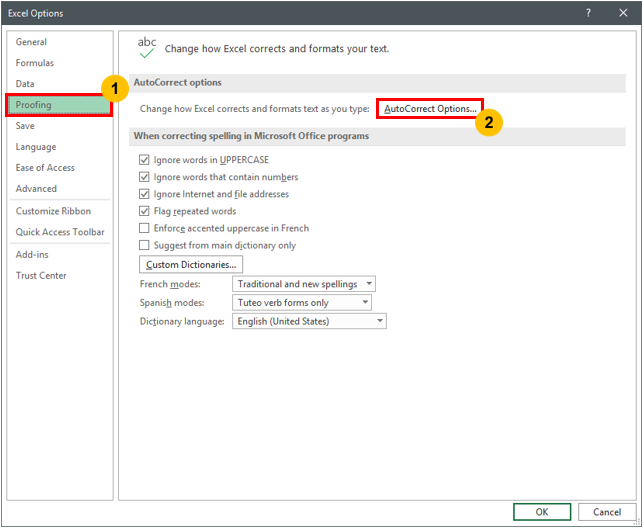Open the Dictionary language dropdown
The height and width of the screenshot is (528, 643).
tap(309, 321)
